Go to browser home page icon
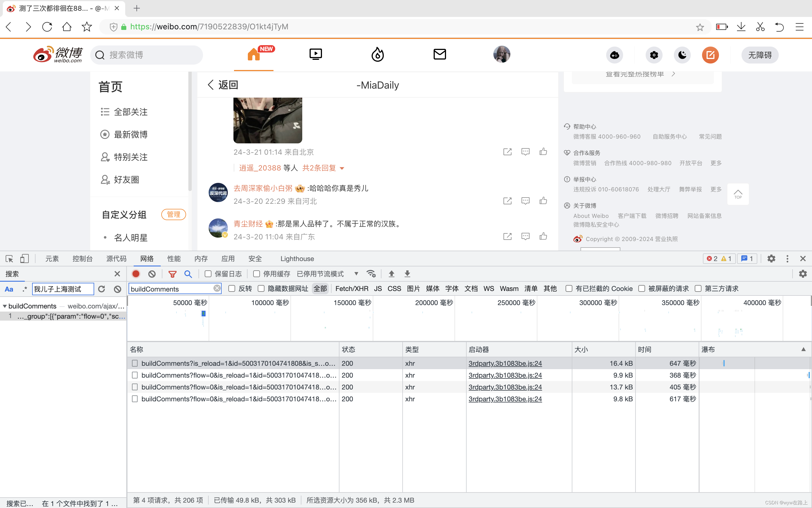This screenshot has height=508, width=812. pos(67,27)
